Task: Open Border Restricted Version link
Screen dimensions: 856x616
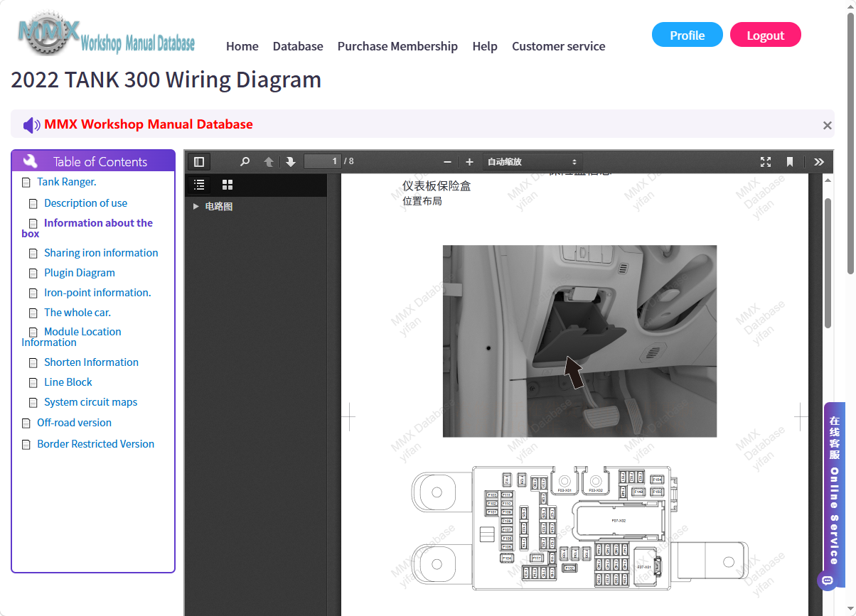Action: coord(96,444)
